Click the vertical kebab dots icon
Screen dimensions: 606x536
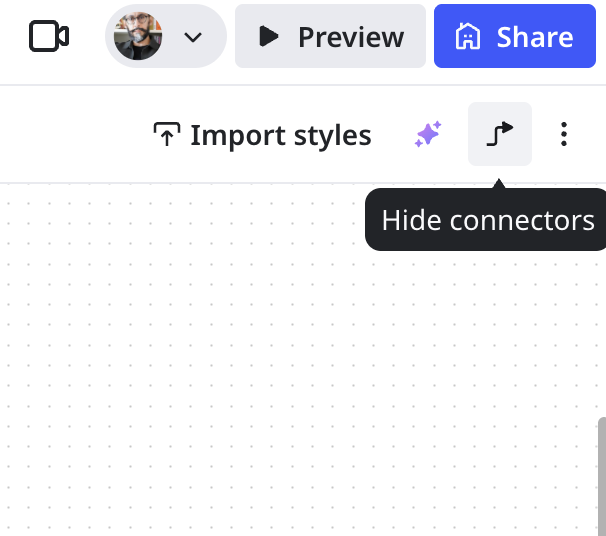(564, 134)
